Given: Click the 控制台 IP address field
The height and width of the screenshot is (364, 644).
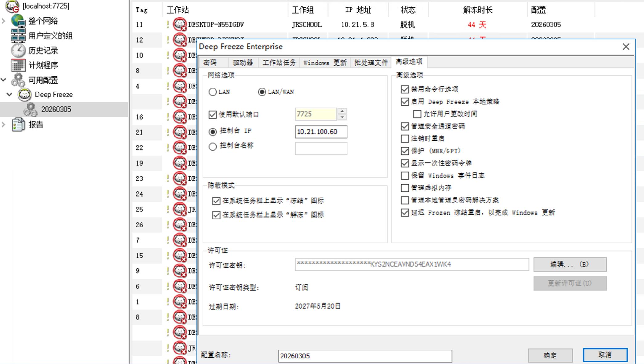Looking at the screenshot, I should coord(321,132).
